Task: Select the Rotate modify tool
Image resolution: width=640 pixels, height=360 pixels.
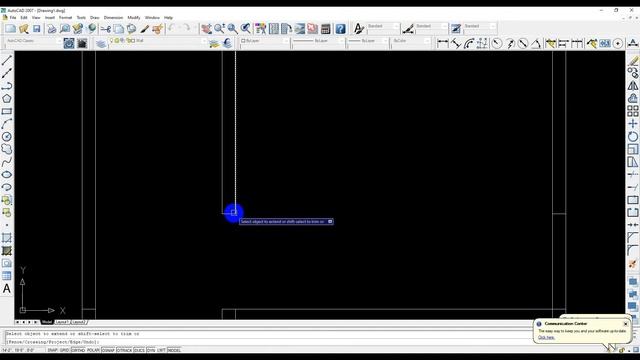Action: click(x=633, y=136)
